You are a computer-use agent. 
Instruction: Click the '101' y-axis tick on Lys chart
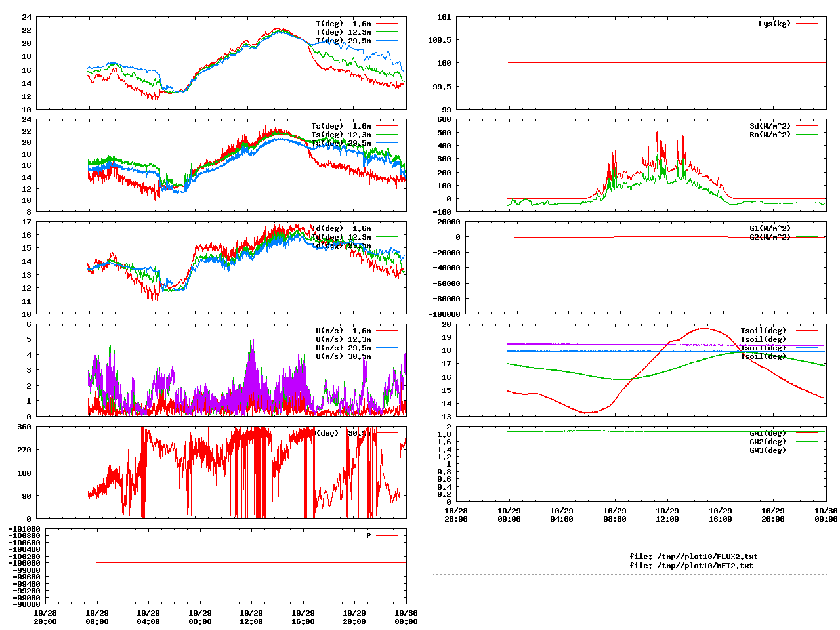(x=444, y=17)
